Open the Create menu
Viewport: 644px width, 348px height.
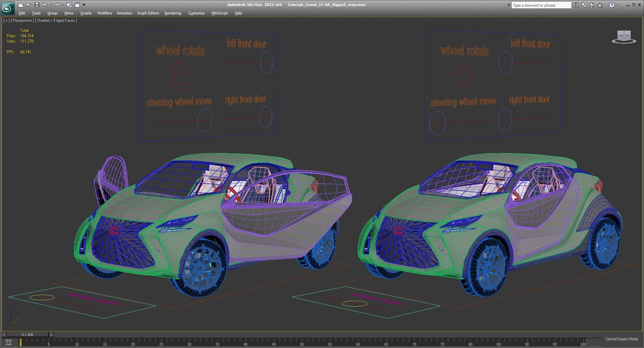[x=86, y=13]
